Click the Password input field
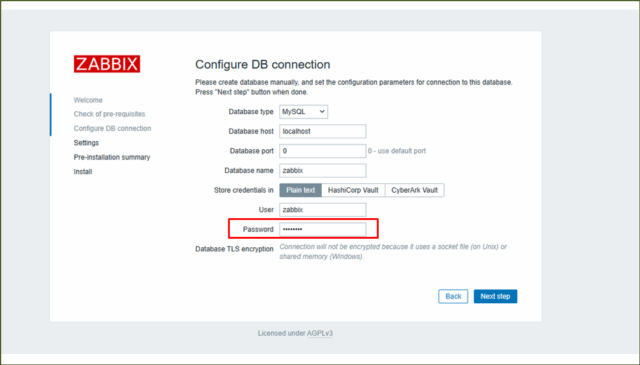Image resolution: width=640 pixels, height=365 pixels. pyautogui.click(x=322, y=229)
